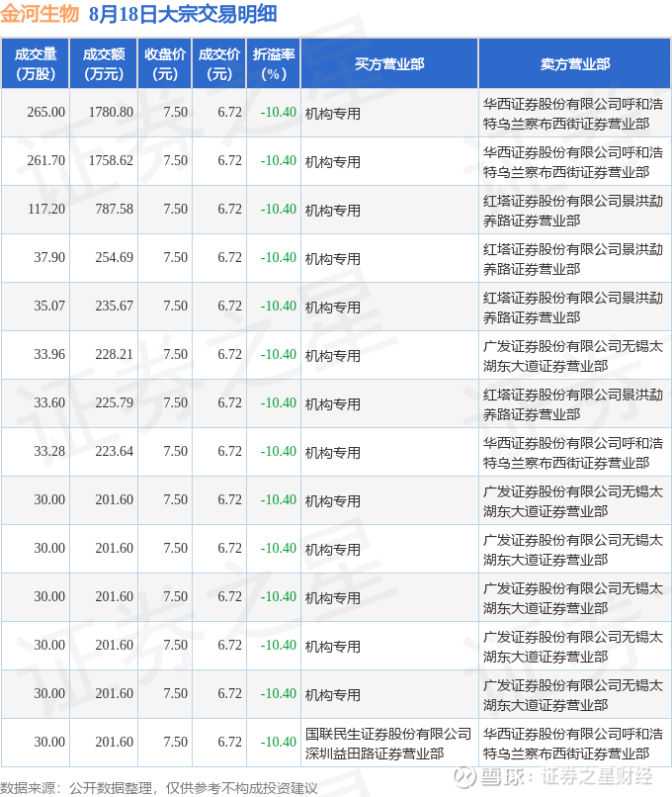Select the 折溢率(%) column header
This screenshot has height=797, width=672.
pos(274,63)
